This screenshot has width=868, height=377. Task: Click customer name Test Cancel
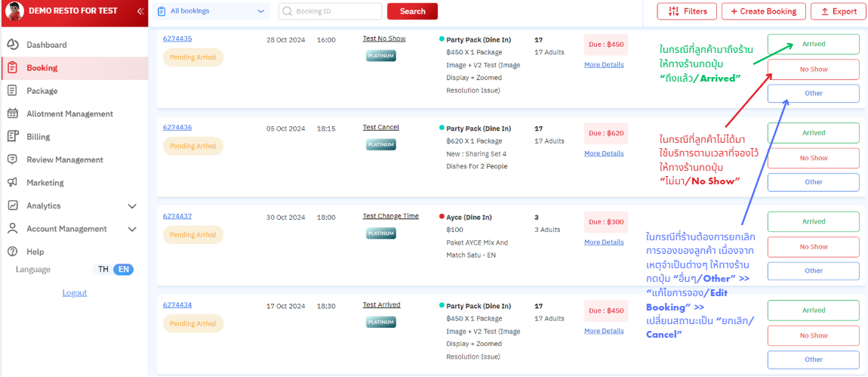pos(381,127)
